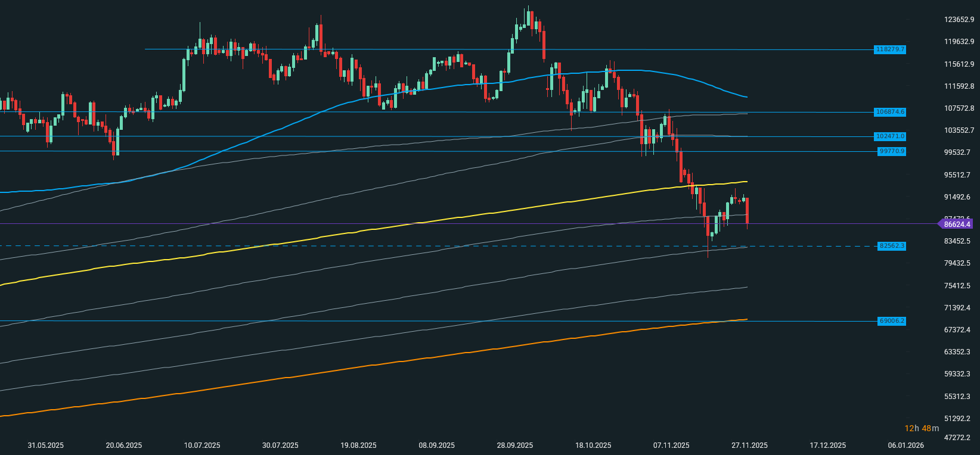This screenshot has height=455, width=980.
Task: Select the 07.11.2025 time axis date
Action: point(671,445)
